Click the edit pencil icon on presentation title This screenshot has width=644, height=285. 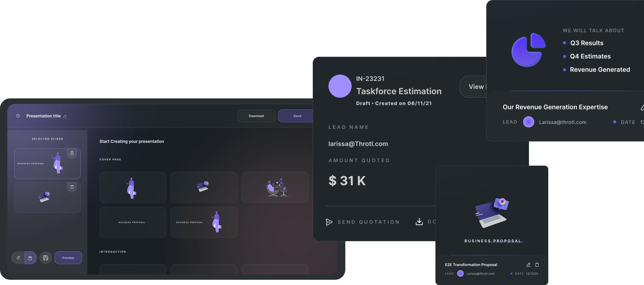tap(65, 116)
